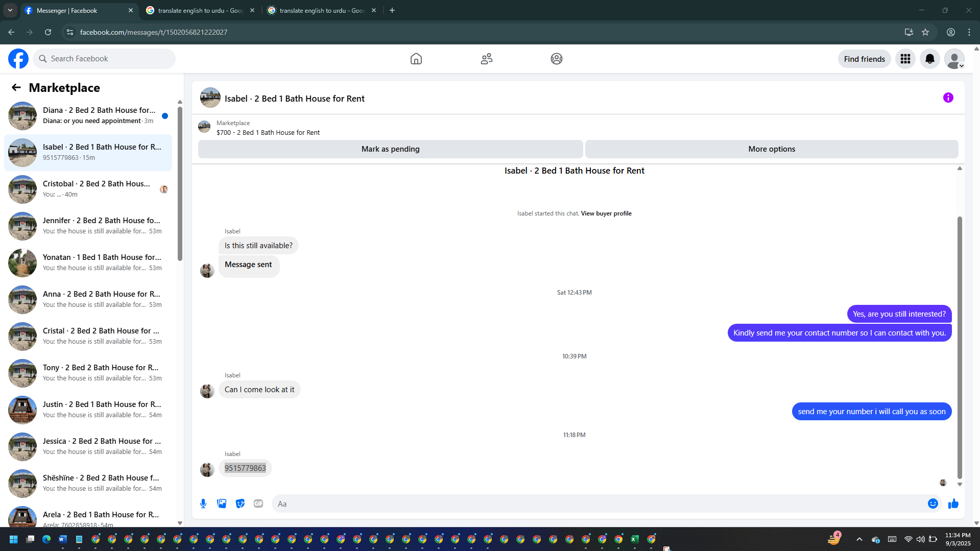Open the Home feed icon

(x=416, y=59)
